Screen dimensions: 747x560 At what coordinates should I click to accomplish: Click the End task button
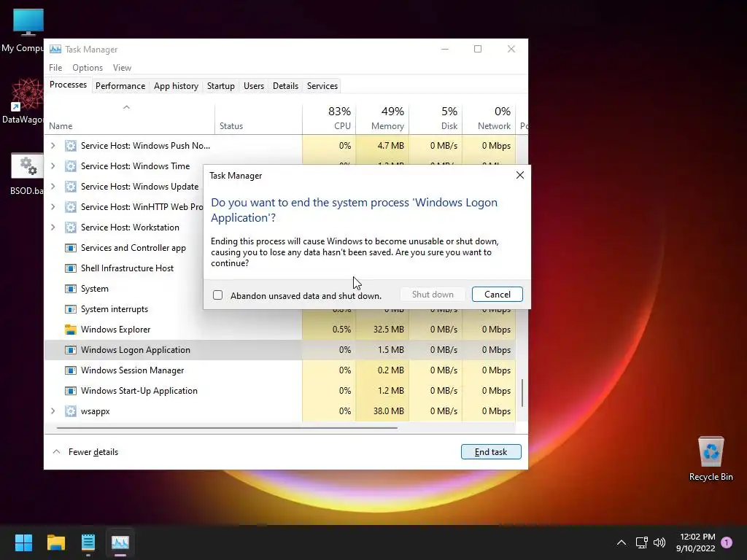point(491,452)
